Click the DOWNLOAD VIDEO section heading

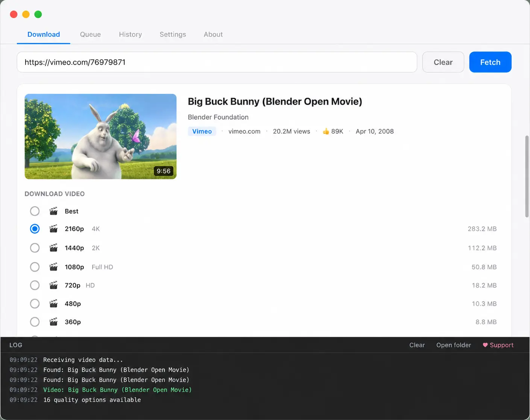coord(55,194)
